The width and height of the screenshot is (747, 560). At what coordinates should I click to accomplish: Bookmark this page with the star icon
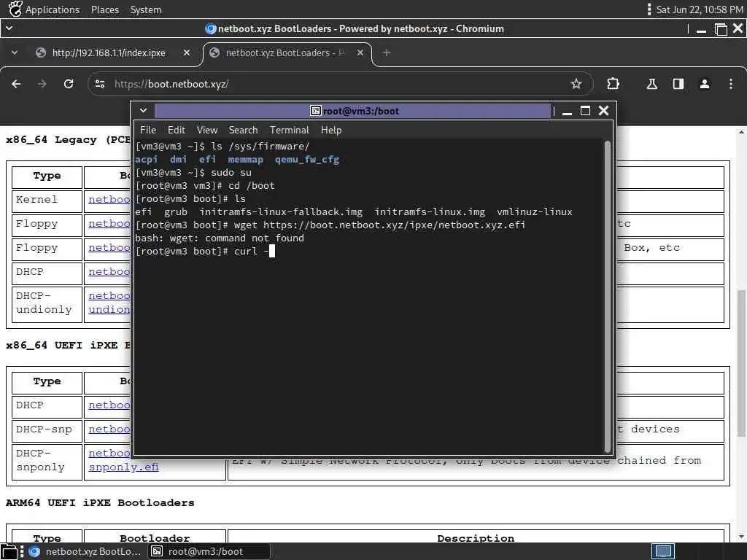pyautogui.click(x=576, y=84)
